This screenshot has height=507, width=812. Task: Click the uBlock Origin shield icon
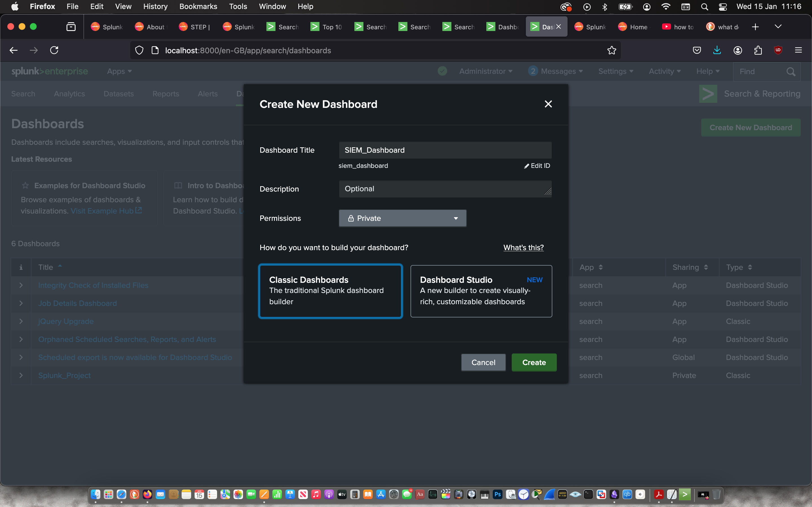(778, 50)
